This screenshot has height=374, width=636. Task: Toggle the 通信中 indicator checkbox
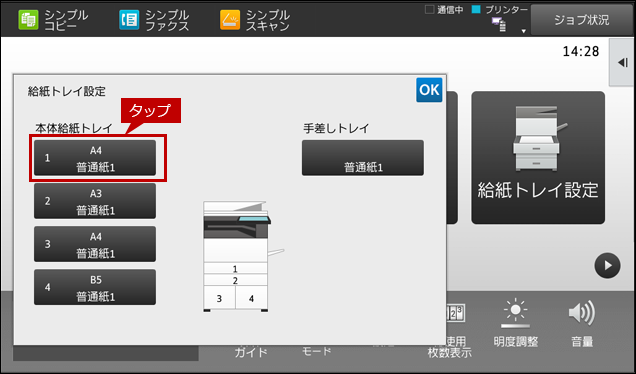pyautogui.click(x=429, y=9)
